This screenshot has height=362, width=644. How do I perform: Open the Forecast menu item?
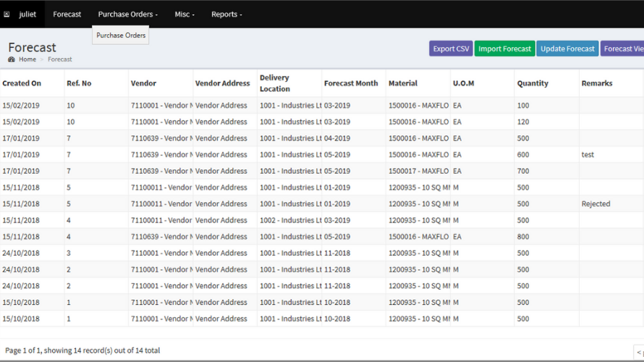[67, 14]
